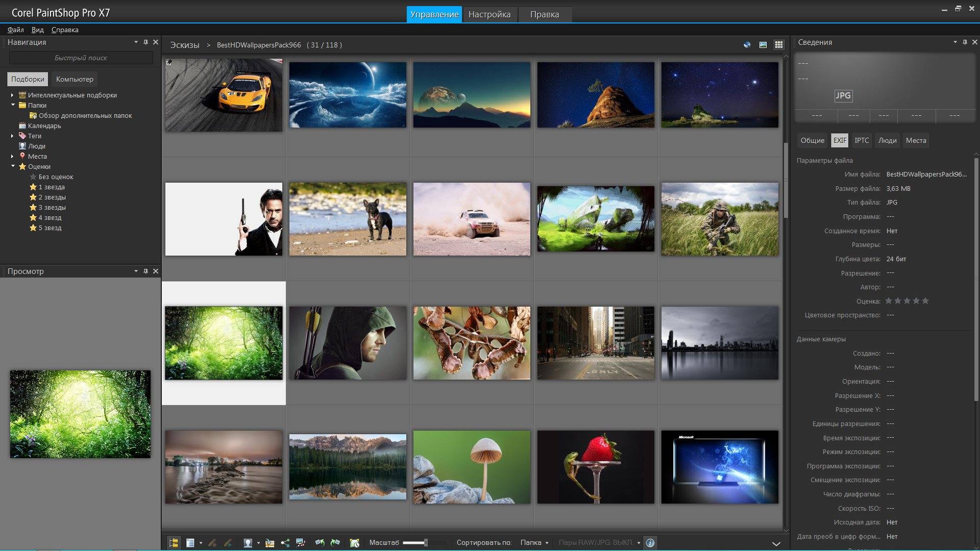Viewport: 980px width, 551px height.
Task: Open the Файл menu
Action: [16, 30]
